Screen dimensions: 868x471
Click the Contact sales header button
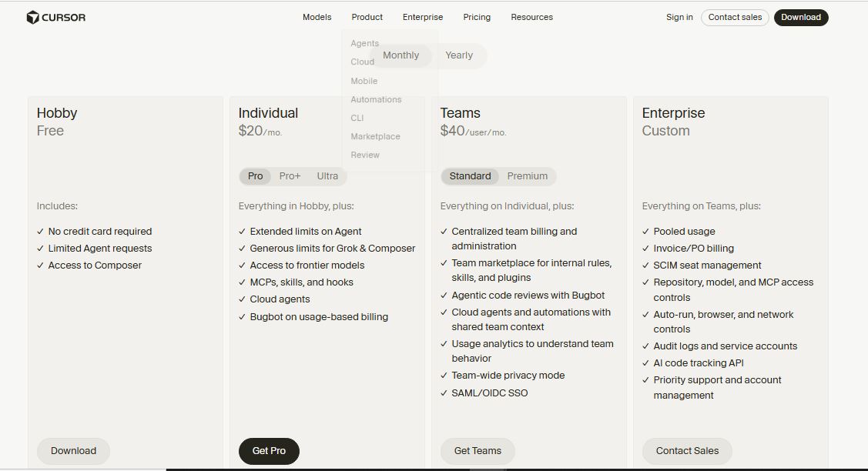[x=735, y=17]
